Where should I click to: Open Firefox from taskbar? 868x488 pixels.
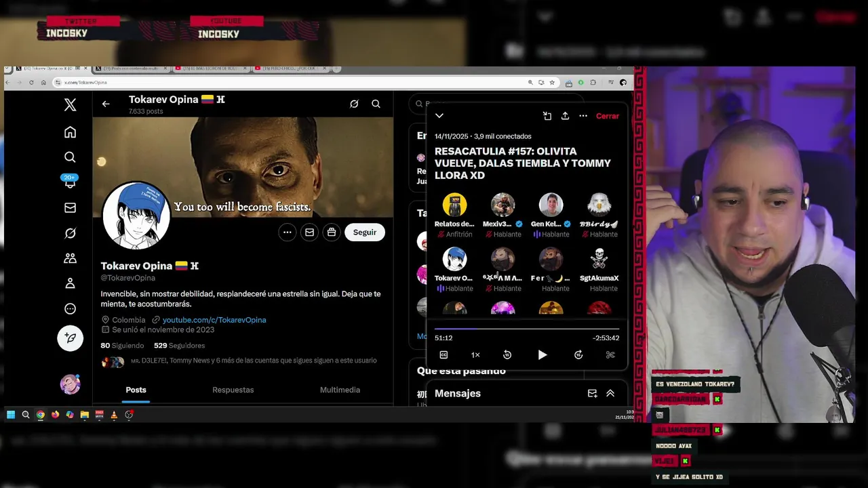coord(55,415)
